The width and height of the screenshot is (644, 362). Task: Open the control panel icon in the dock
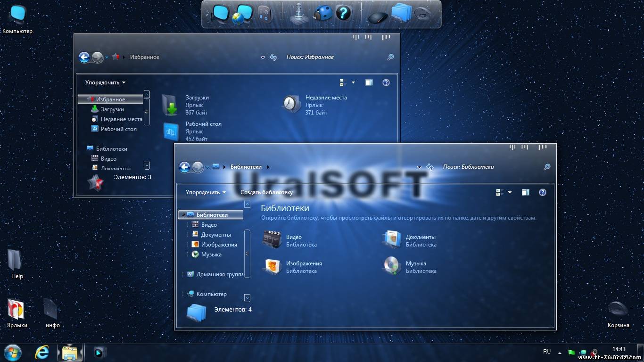(265, 14)
